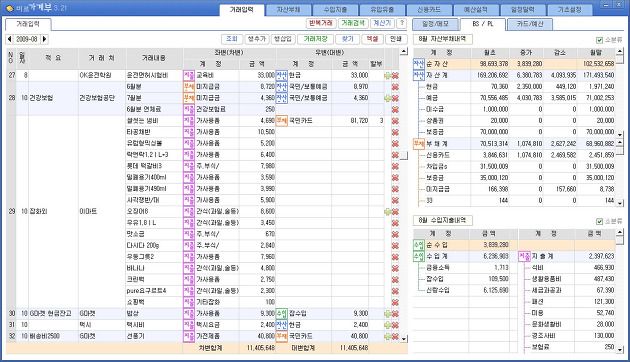The height and width of the screenshot is (362, 630).
Task: Click the 지출 tag beside 교육비
Action: point(189,76)
